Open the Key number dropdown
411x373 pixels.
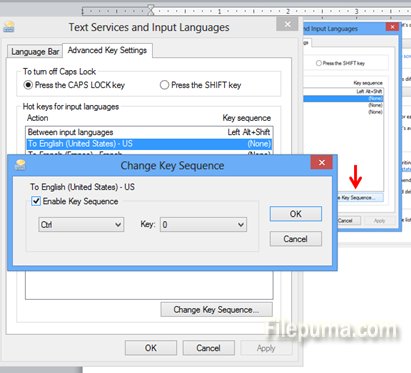(203, 225)
